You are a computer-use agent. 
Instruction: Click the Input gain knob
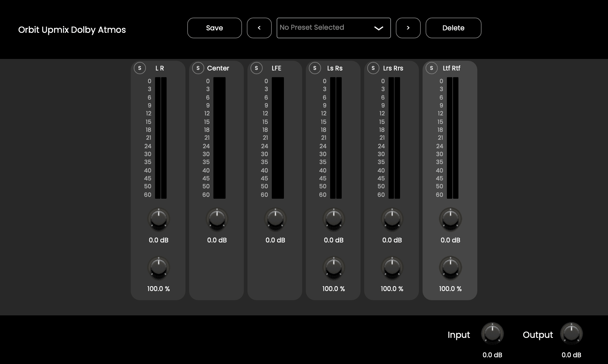[x=492, y=333]
